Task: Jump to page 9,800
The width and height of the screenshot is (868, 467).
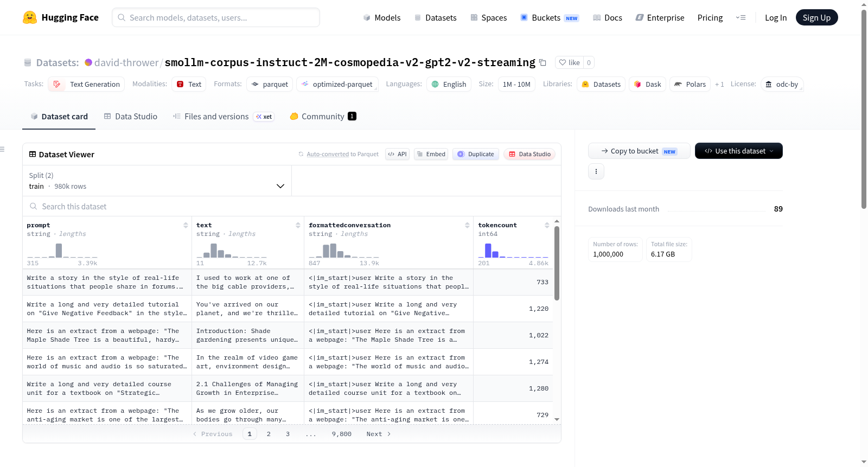Action: (342, 434)
